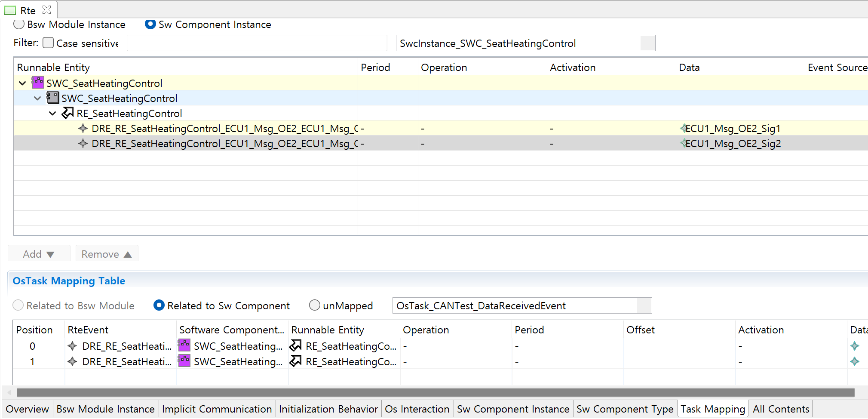
Task: Collapse the RE_SeatHeatingControl node
Action: point(53,113)
